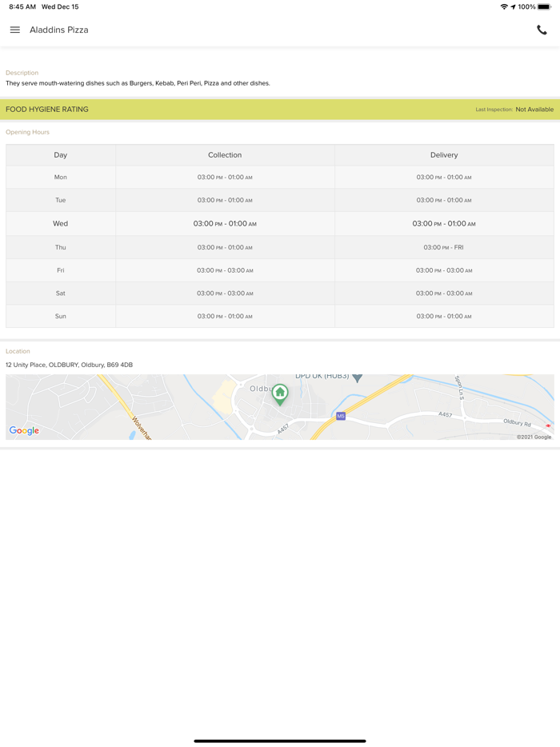Click the restaurant description sentence
The width and height of the screenshot is (560, 747).
point(138,83)
